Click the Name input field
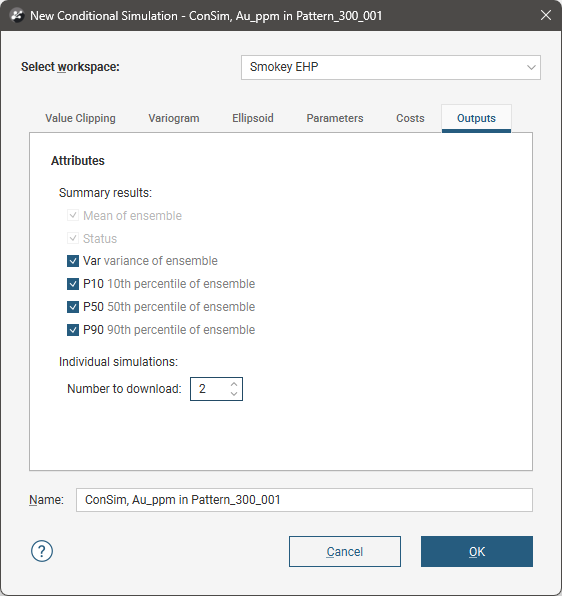This screenshot has width=562, height=596. tap(304, 500)
